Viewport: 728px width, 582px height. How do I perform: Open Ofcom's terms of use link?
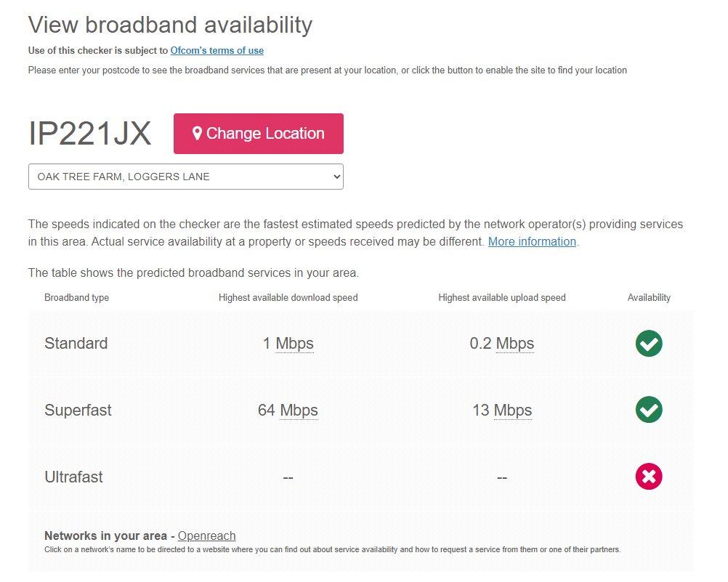point(217,50)
